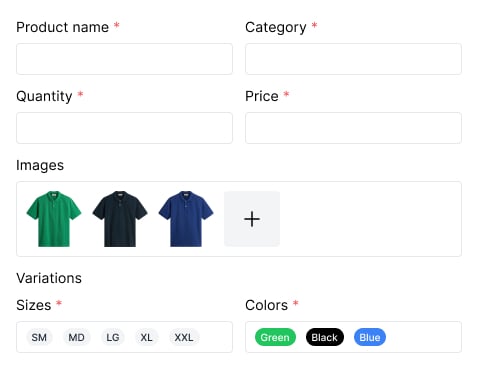
Task: Toggle the XXL size chip
Action: click(184, 337)
